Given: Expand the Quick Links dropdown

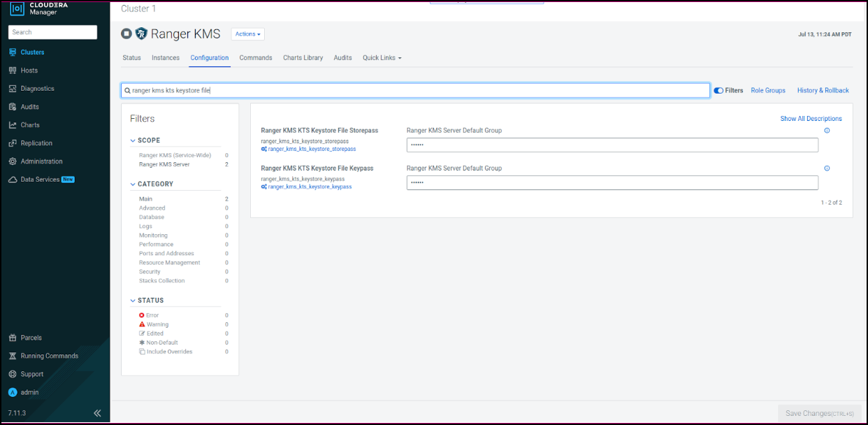Looking at the screenshot, I should [382, 58].
